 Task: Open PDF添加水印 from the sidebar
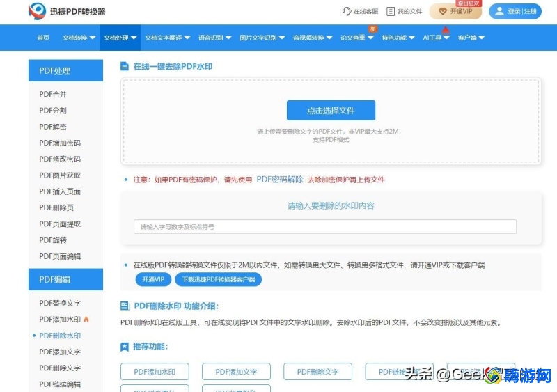click(x=60, y=319)
